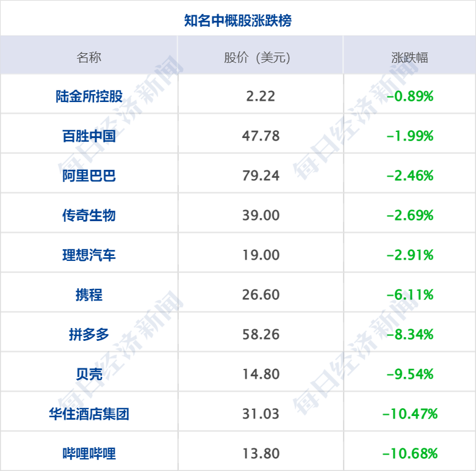Click the 79.24 price for 阿里巴巴
Screen dimensions: 476x471
click(261, 176)
